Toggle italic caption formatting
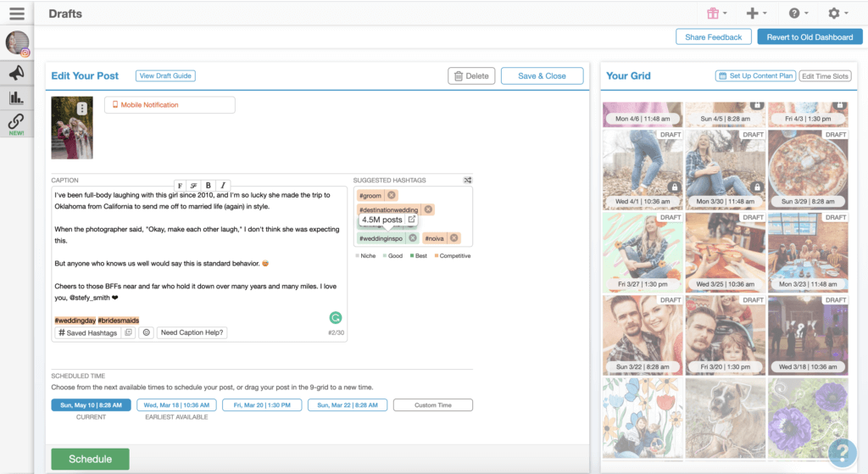 coord(223,186)
